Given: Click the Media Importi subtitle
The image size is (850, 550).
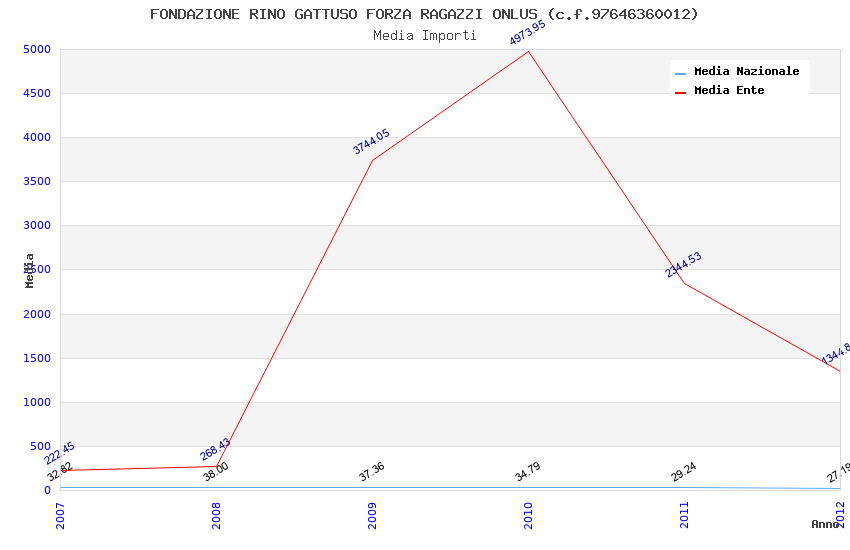Looking at the screenshot, I should 424,36.
